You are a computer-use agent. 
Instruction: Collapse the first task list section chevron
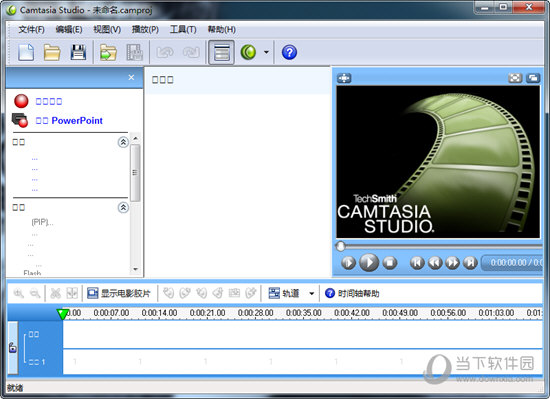coord(123,142)
